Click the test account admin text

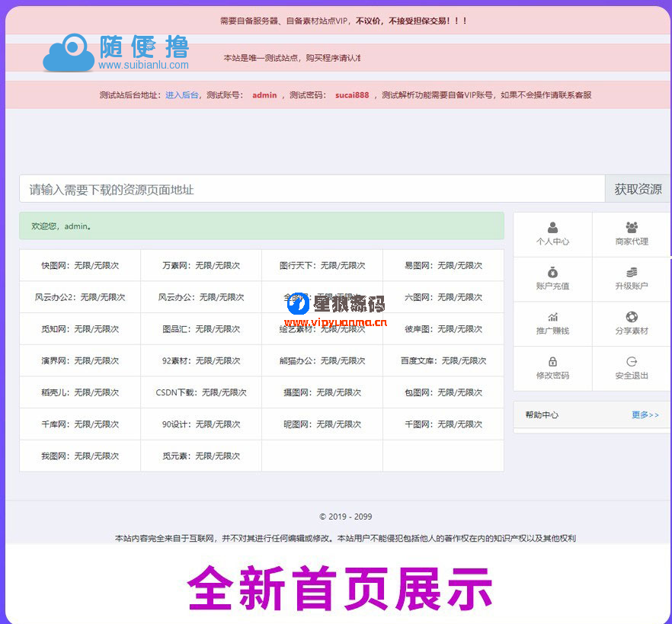pos(264,94)
